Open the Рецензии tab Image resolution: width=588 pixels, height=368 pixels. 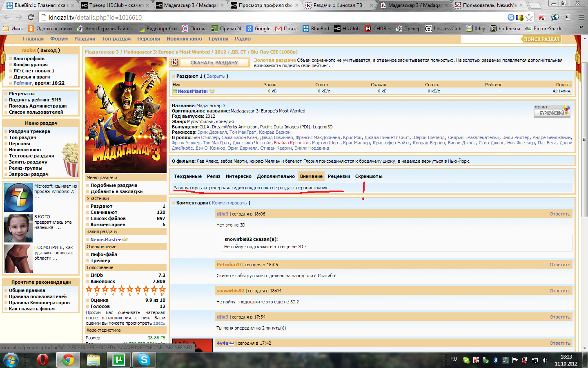click(x=339, y=176)
